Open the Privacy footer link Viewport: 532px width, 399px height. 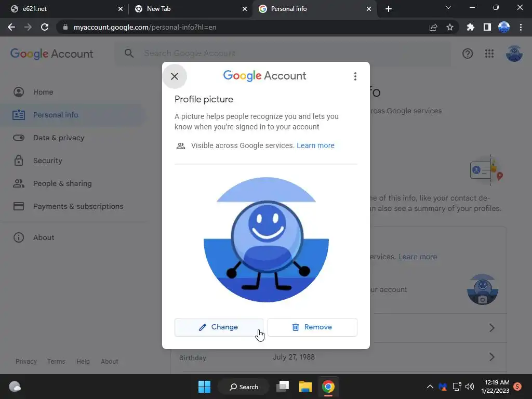26,362
